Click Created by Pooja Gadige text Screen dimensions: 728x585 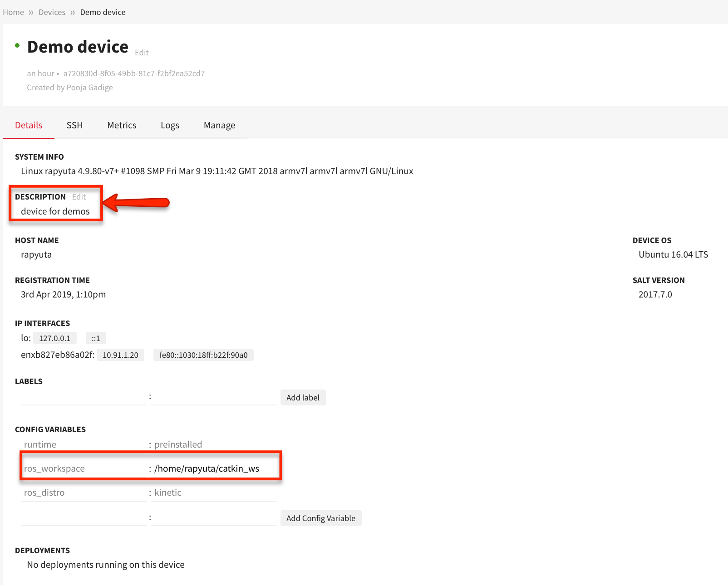click(x=70, y=88)
